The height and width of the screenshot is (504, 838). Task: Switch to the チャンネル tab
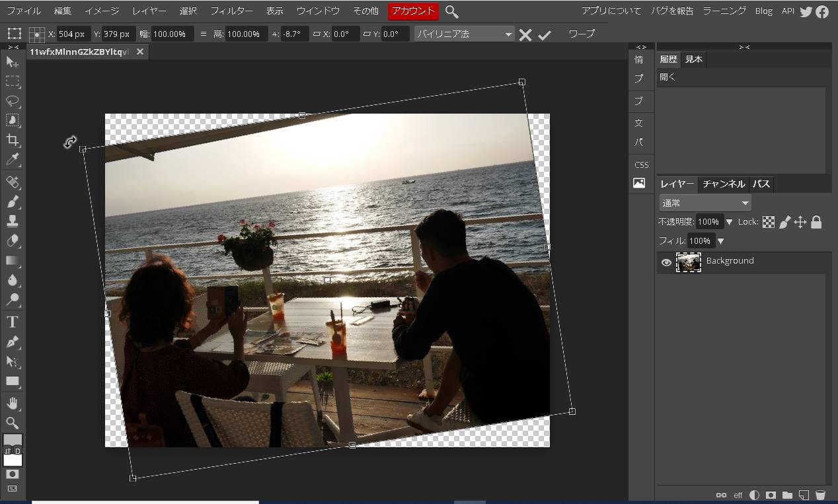coord(724,184)
